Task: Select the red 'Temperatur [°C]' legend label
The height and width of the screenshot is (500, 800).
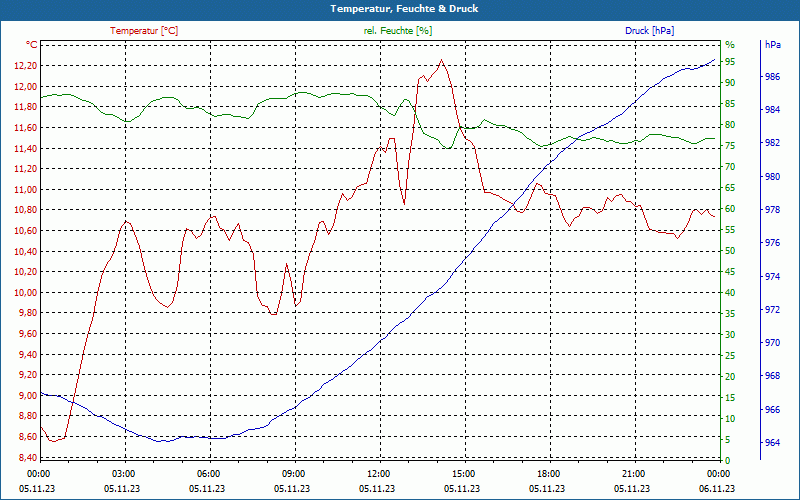Action: tap(144, 31)
